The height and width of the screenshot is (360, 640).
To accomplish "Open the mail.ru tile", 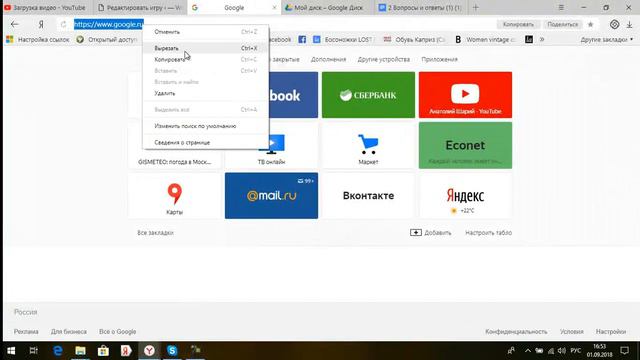I will click(x=271, y=196).
